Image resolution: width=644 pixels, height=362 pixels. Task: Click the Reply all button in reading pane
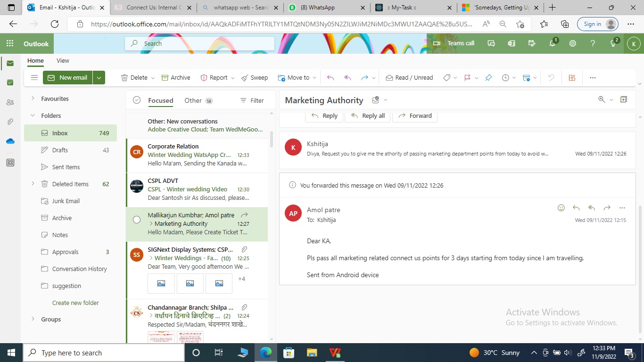(x=368, y=116)
